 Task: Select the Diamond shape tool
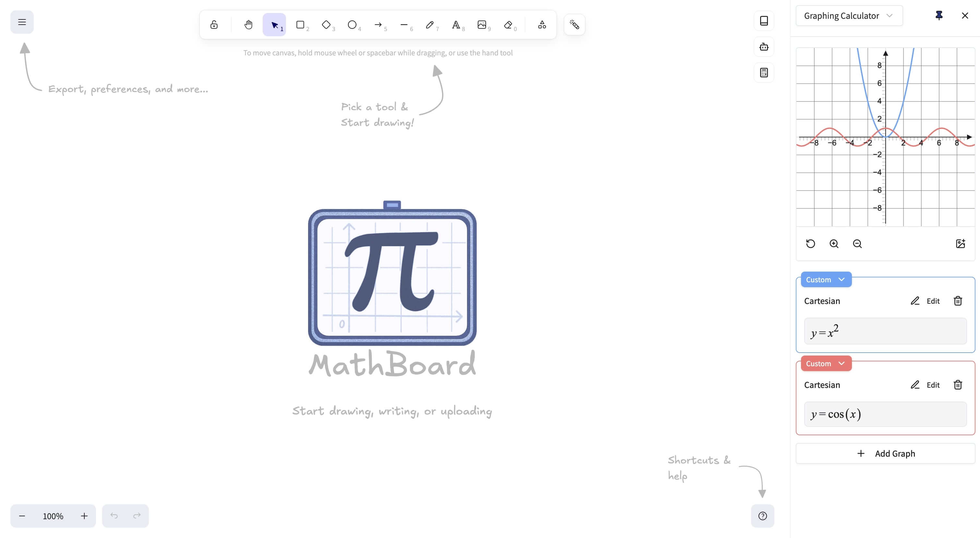(x=327, y=25)
